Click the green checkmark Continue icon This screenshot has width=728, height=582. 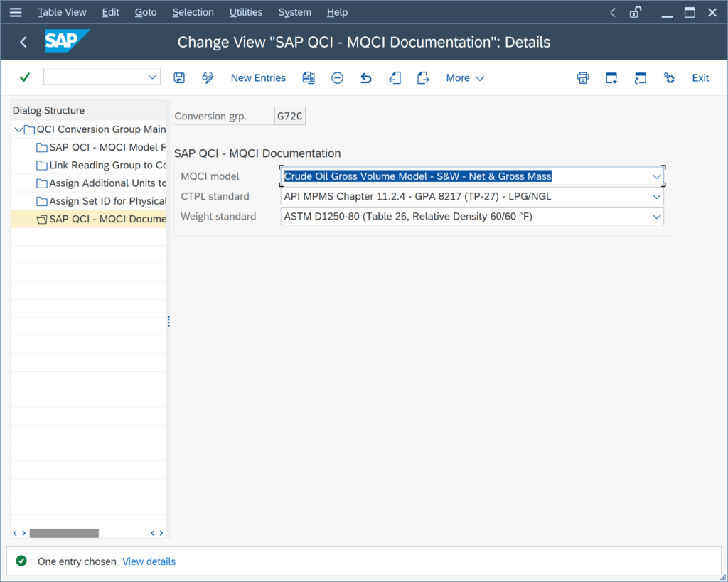click(x=25, y=77)
